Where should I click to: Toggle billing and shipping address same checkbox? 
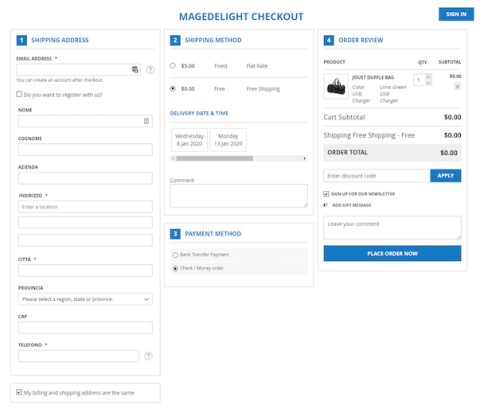tap(19, 392)
